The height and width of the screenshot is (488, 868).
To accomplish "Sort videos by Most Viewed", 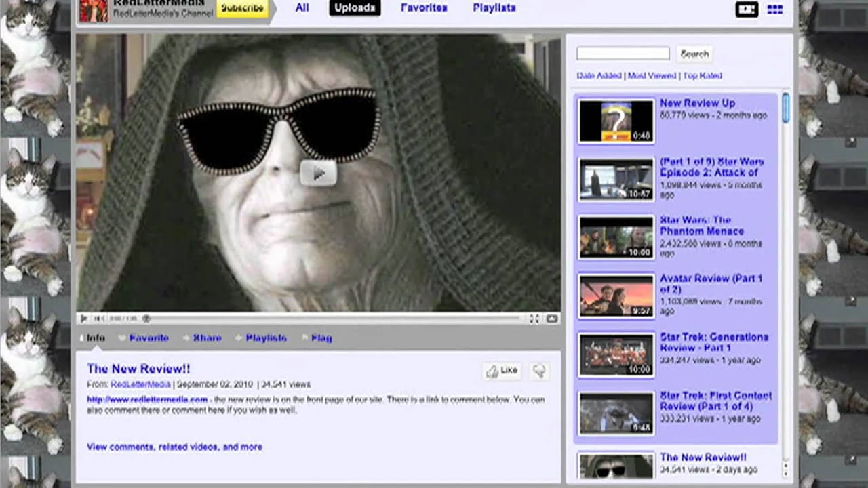I will click(652, 76).
